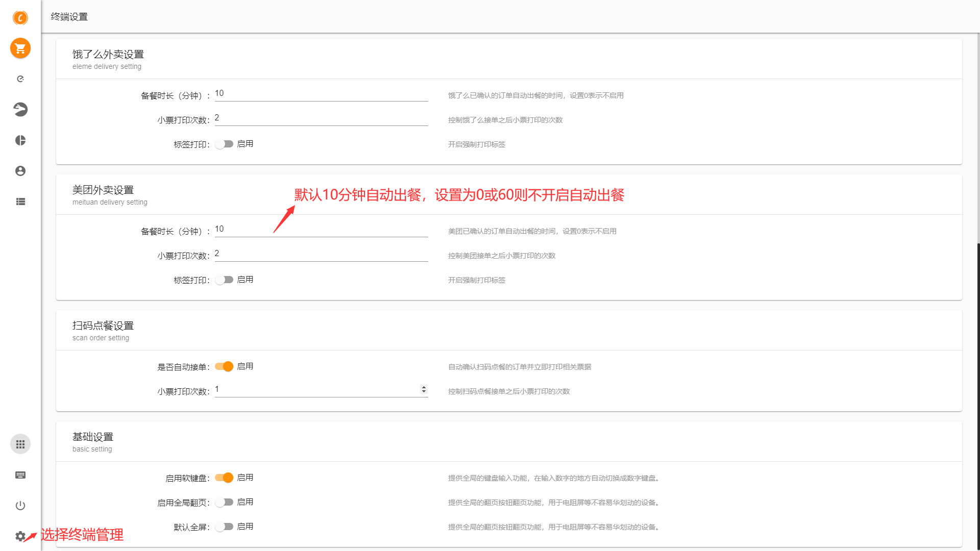Open the pie chart statistics icon
This screenshot has height=551, width=980.
20,140
